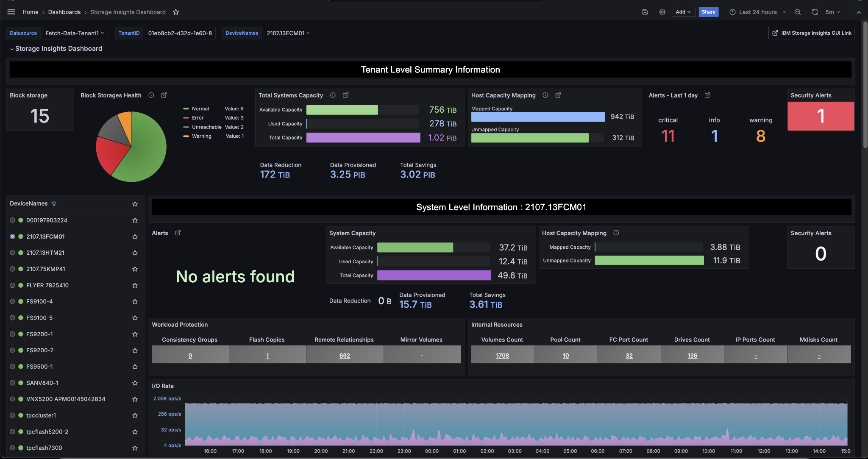Toggle the Normal series in health legend
The image size is (868, 459).
click(x=200, y=109)
